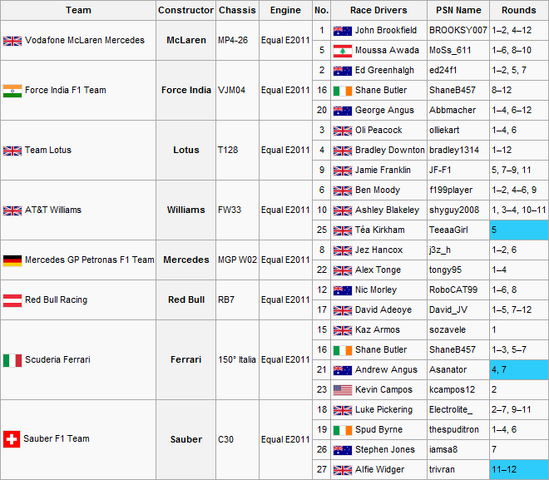Image resolution: width=549 pixels, height=480 pixels.
Task: Click the US flag next to Kevin Campos
Action: click(x=342, y=390)
